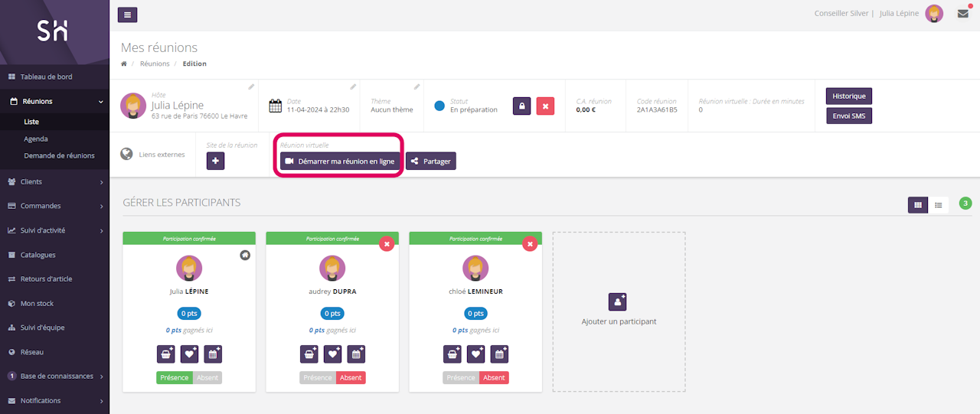
Task: Click the lock icon next to Statut
Action: coord(521,106)
